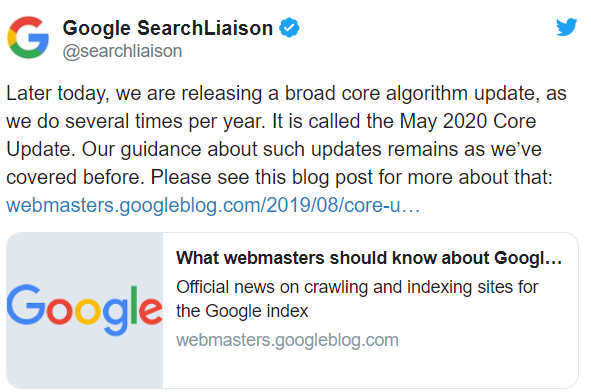Click the red 'e' in the Google card logo
Viewport: 591px width, 392px height.
pos(150,311)
